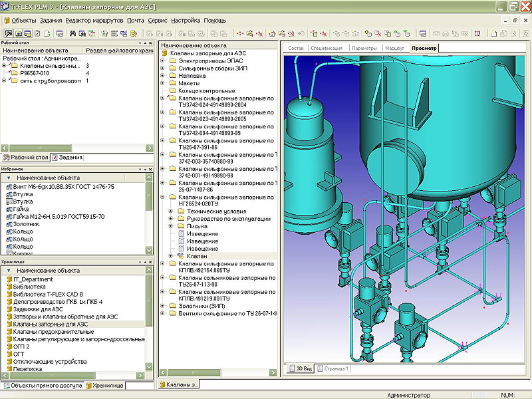The height and width of the screenshot is (399, 532).
Task: Toggle sort arrow in Избранное name header
Action: click(9, 178)
